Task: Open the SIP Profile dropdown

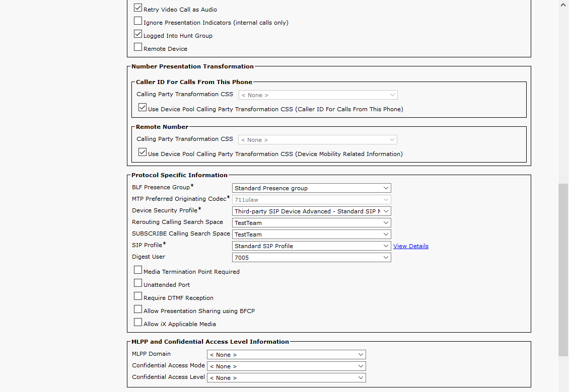Action: 311,246
